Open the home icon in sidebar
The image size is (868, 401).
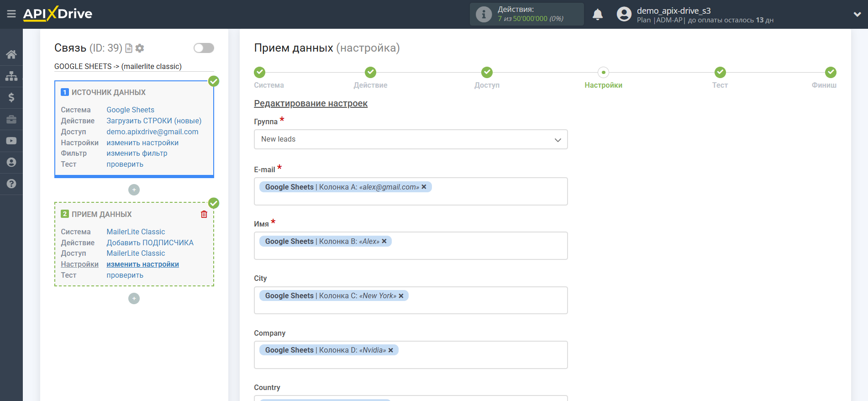click(11, 54)
